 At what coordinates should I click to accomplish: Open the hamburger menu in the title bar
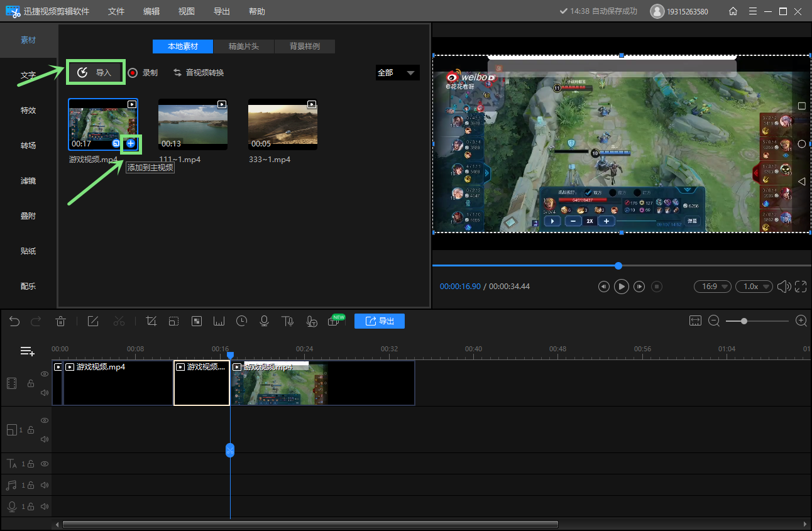tap(753, 11)
